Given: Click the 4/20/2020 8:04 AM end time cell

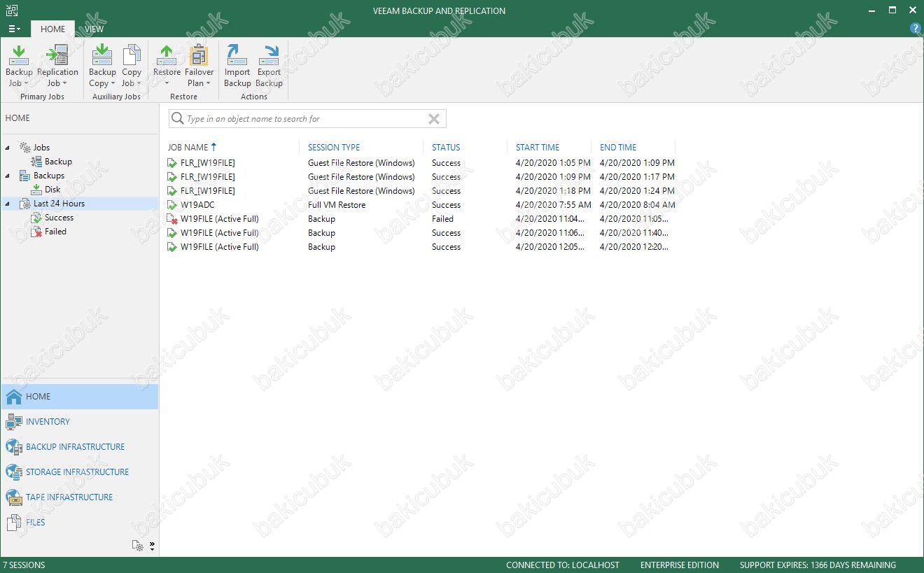Looking at the screenshot, I should [637, 205].
